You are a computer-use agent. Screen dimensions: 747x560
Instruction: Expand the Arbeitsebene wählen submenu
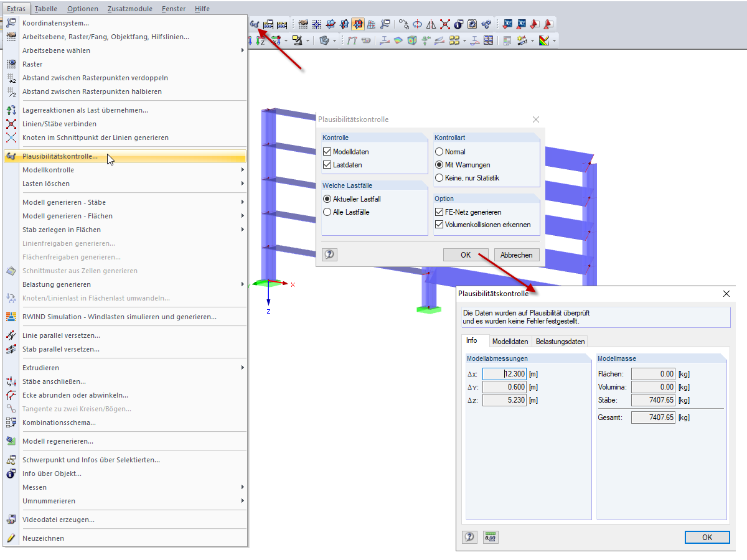(125, 50)
